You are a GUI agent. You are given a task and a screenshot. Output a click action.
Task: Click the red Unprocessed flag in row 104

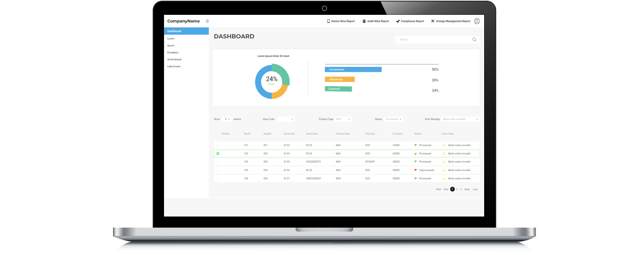(416, 170)
